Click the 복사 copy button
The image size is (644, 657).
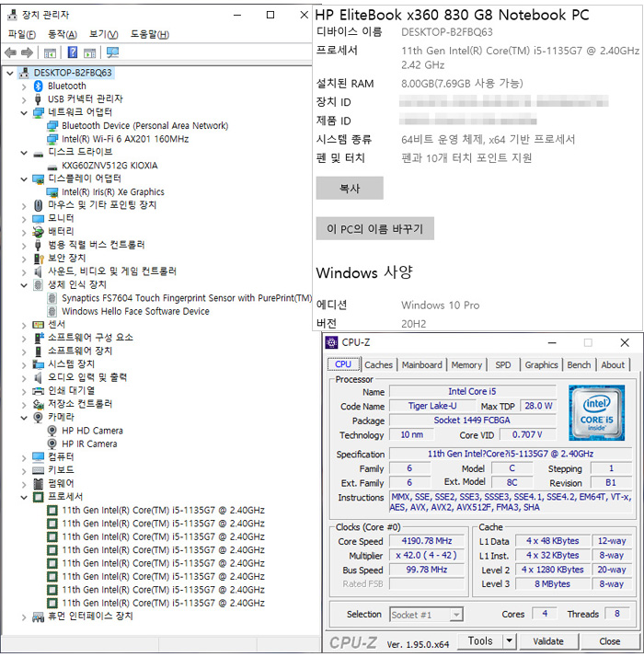pyautogui.click(x=350, y=188)
